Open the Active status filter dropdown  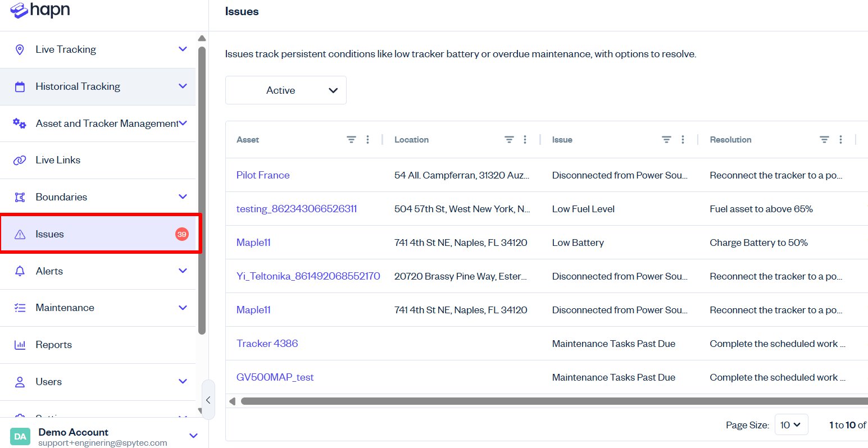pyautogui.click(x=285, y=90)
